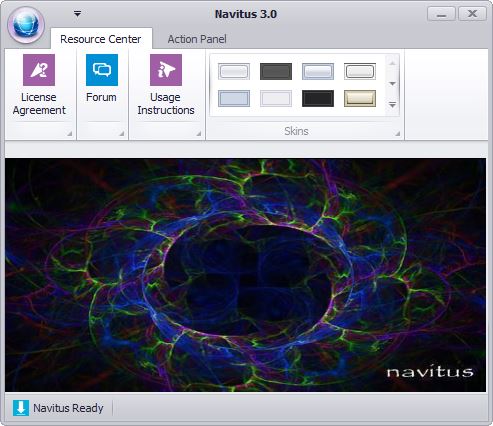Select the dark gray skin thumbnail
Viewport: 493px width, 426px height.
coord(276,71)
